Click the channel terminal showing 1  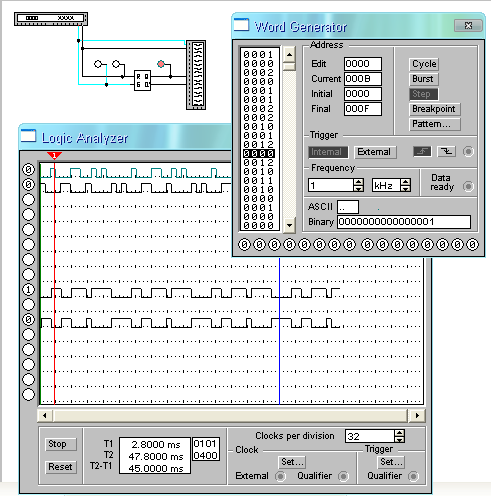28,290
